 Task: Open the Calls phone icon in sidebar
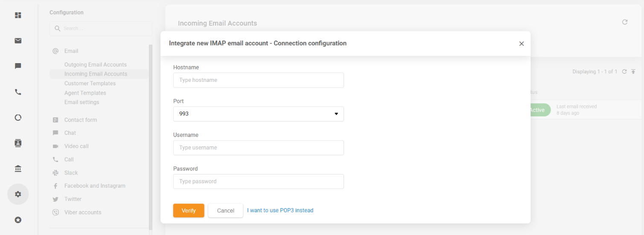pos(18,92)
